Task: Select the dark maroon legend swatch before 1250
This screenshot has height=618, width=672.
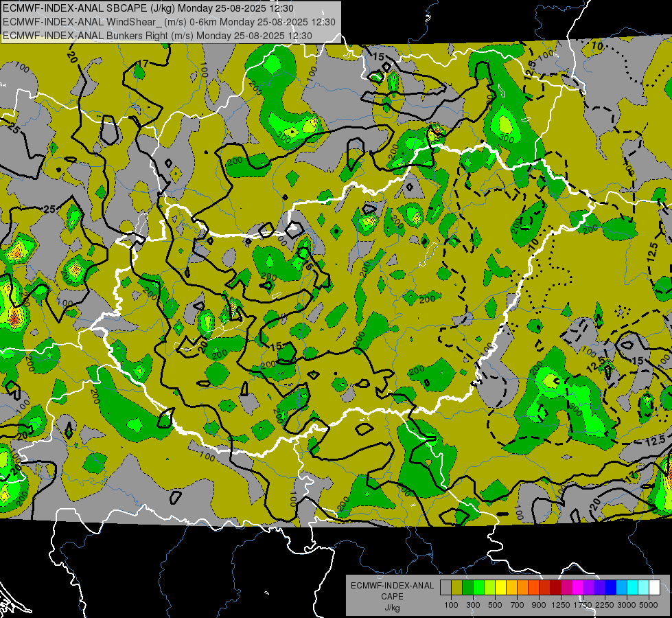Action: click(x=556, y=588)
